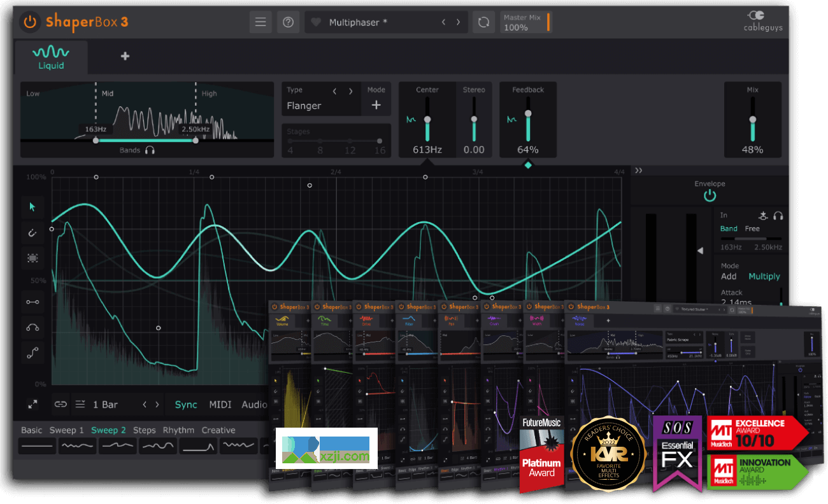Switch to previous effect Type
Image resolution: width=828 pixels, height=504 pixels.
click(x=335, y=91)
